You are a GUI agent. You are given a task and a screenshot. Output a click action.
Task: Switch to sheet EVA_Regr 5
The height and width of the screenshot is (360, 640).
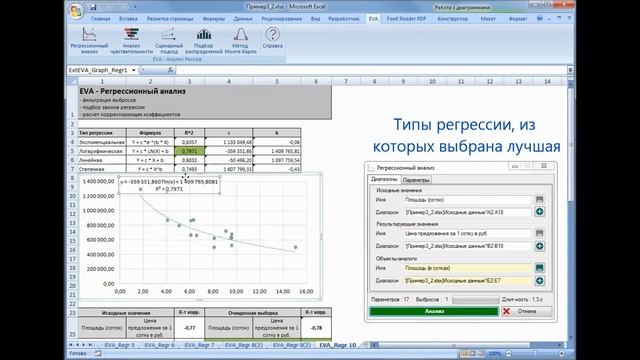(x=119, y=345)
